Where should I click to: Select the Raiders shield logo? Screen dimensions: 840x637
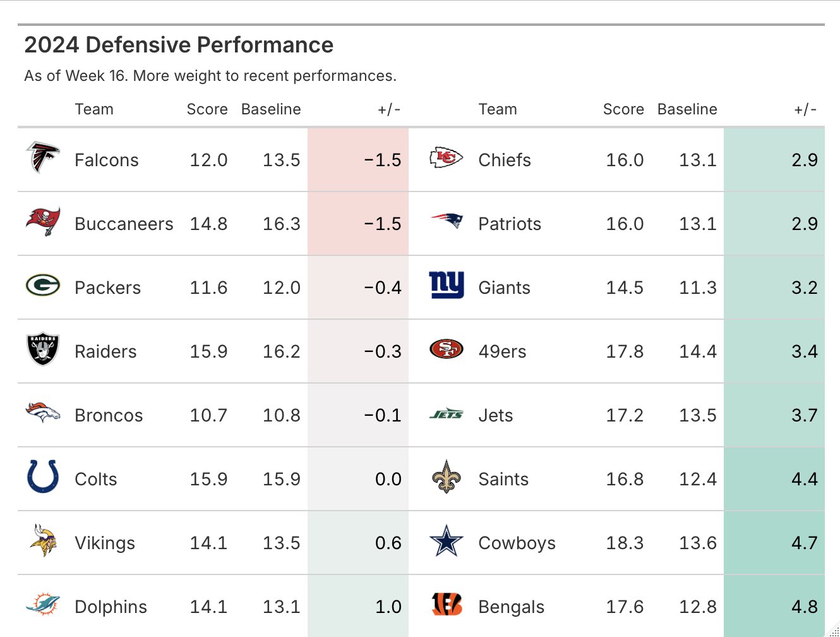click(43, 349)
